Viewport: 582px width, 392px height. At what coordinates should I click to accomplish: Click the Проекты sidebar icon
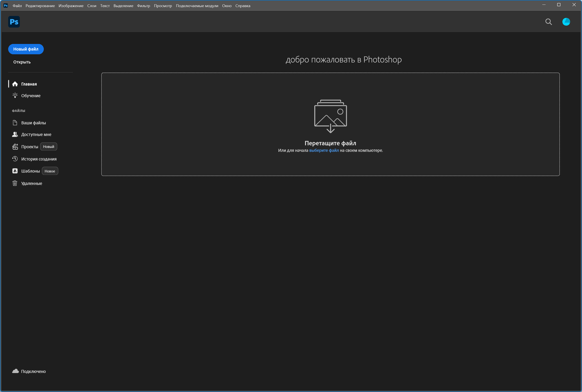[x=15, y=147]
